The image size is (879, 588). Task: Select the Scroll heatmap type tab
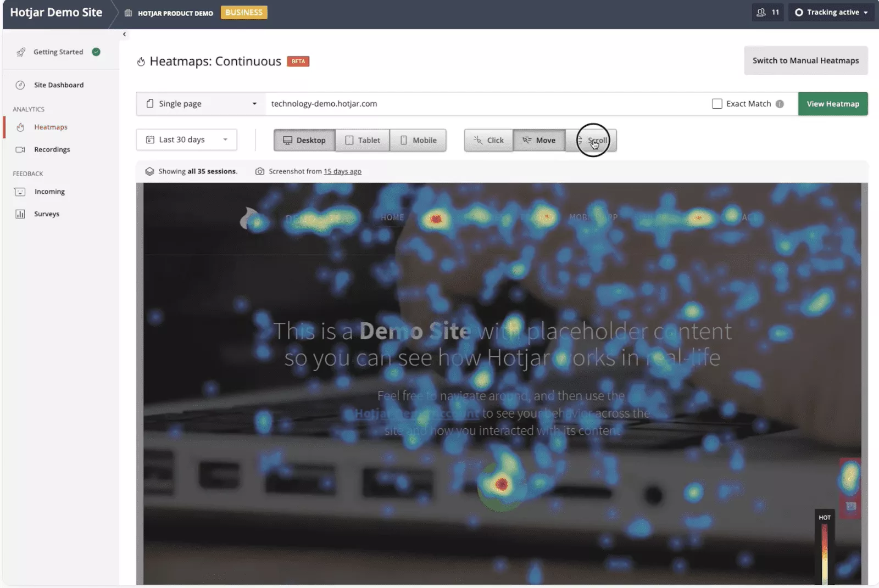592,140
